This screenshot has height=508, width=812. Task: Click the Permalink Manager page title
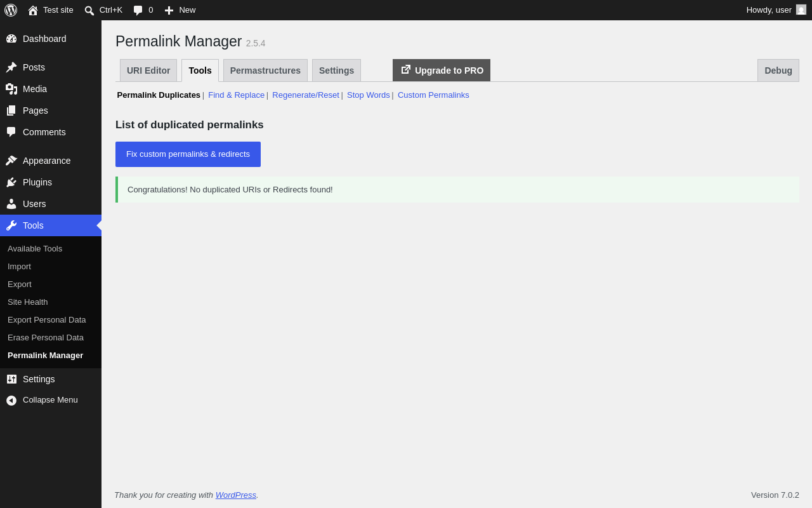[x=179, y=41]
